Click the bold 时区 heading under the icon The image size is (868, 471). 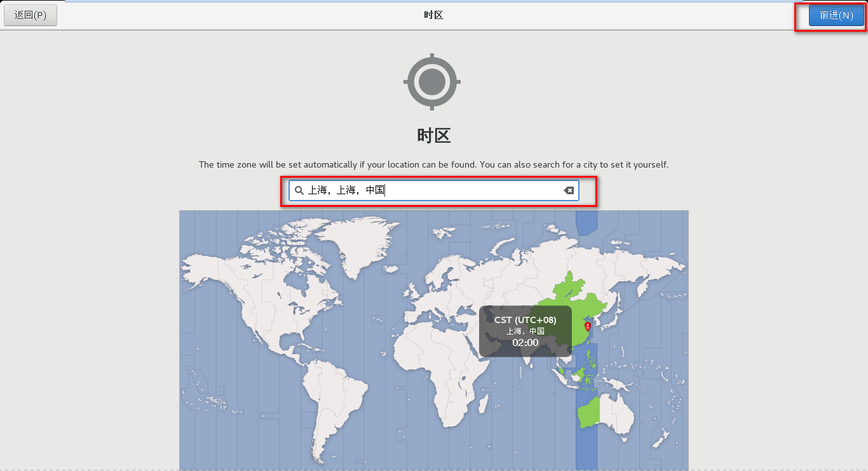click(433, 135)
